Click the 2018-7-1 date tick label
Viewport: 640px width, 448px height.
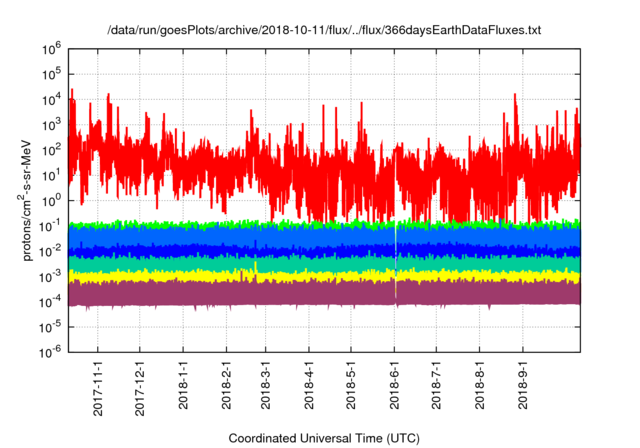pyautogui.click(x=436, y=384)
